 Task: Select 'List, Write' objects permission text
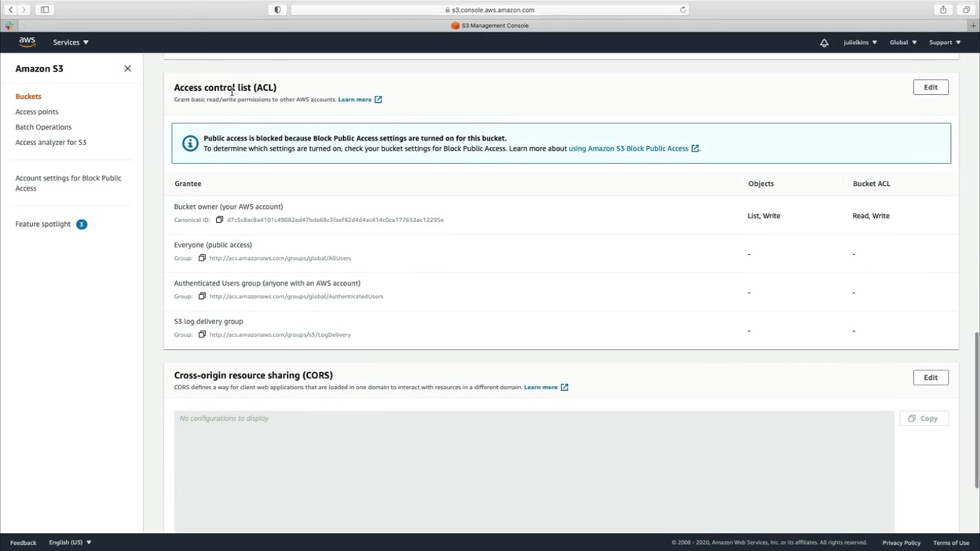(764, 216)
